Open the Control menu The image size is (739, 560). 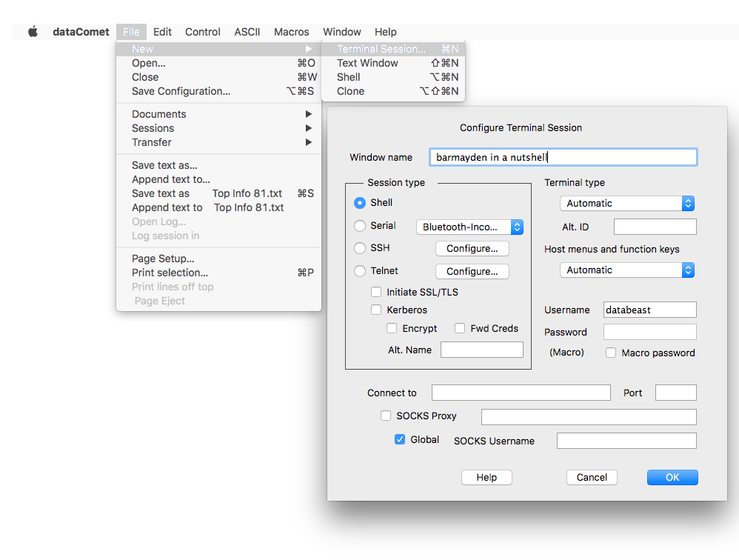[x=203, y=32]
